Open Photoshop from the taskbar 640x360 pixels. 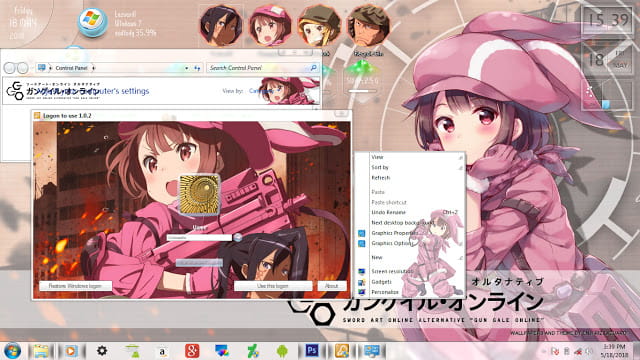tap(312, 351)
